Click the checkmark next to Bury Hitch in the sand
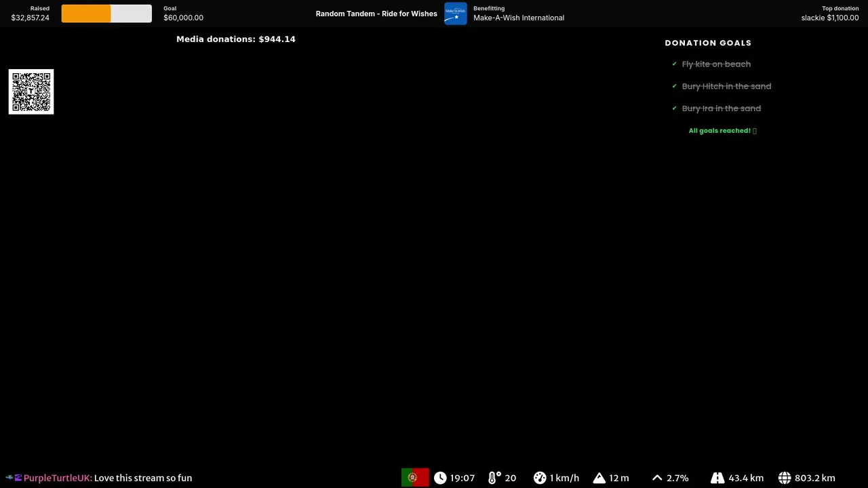 point(674,86)
